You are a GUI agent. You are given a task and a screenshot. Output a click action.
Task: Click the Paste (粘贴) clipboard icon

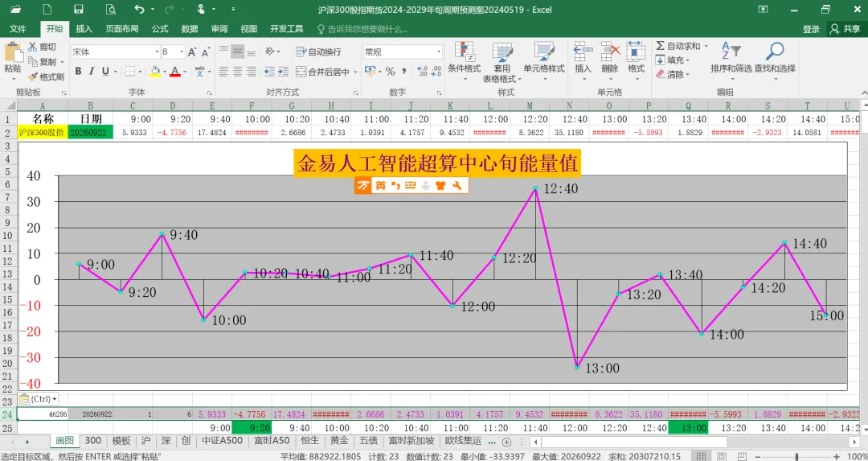coord(13,53)
